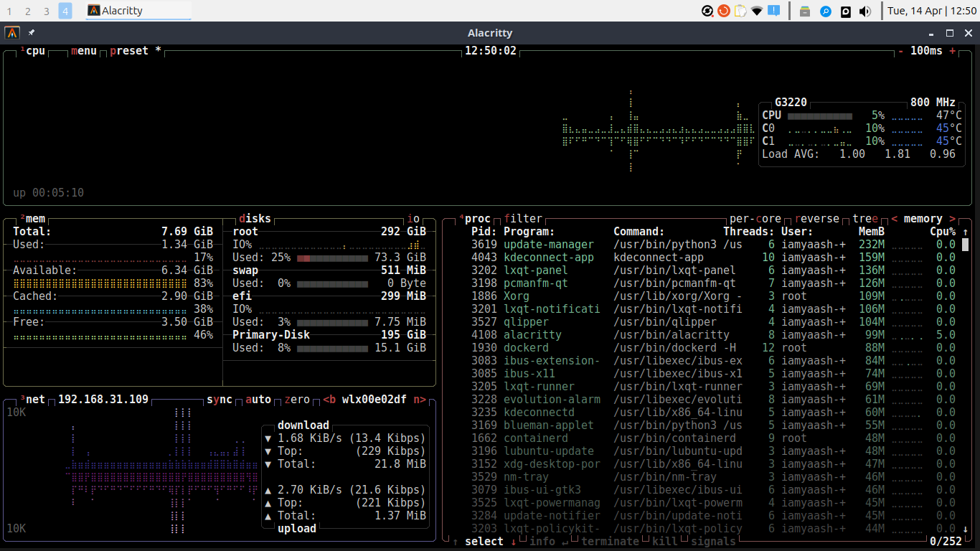Select next network interface with n arrow
980x551 pixels.
(420, 400)
